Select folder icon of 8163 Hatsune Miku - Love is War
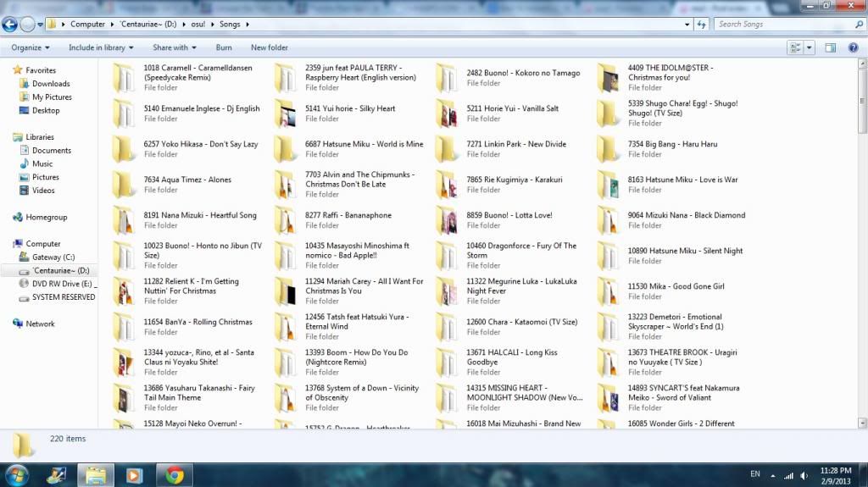 (608, 185)
